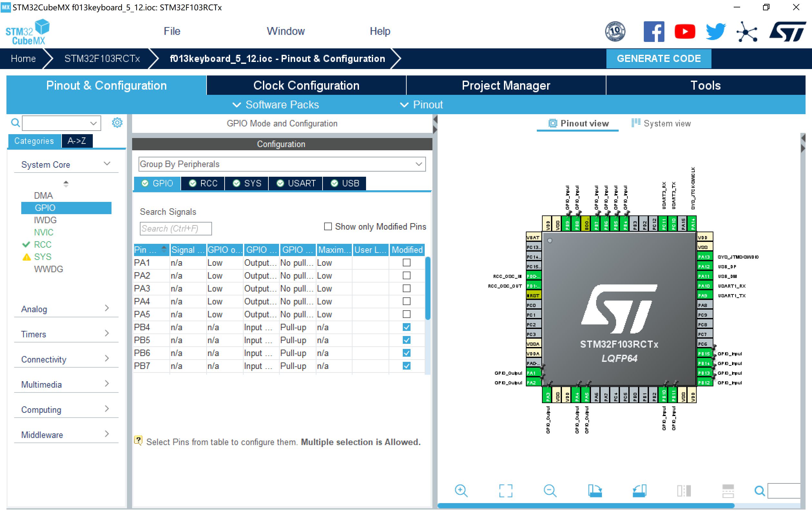812x516 pixels.
Task: Click the ST logo in the header
Action: 788,31
